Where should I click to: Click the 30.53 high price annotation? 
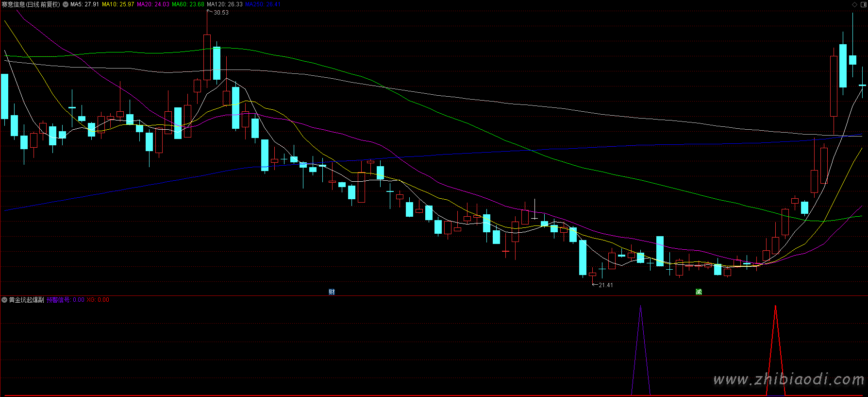pos(221,13)
